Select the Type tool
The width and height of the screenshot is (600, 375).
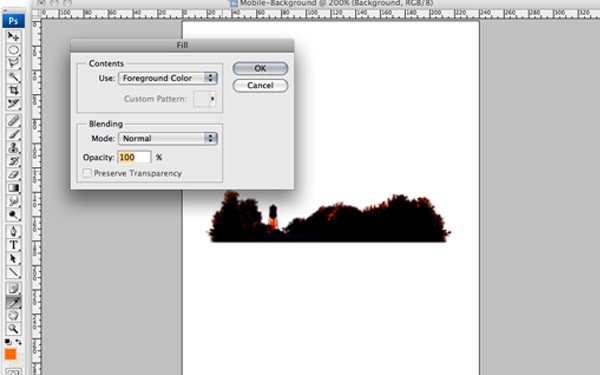pyautogui.click(x=13, y=245)
